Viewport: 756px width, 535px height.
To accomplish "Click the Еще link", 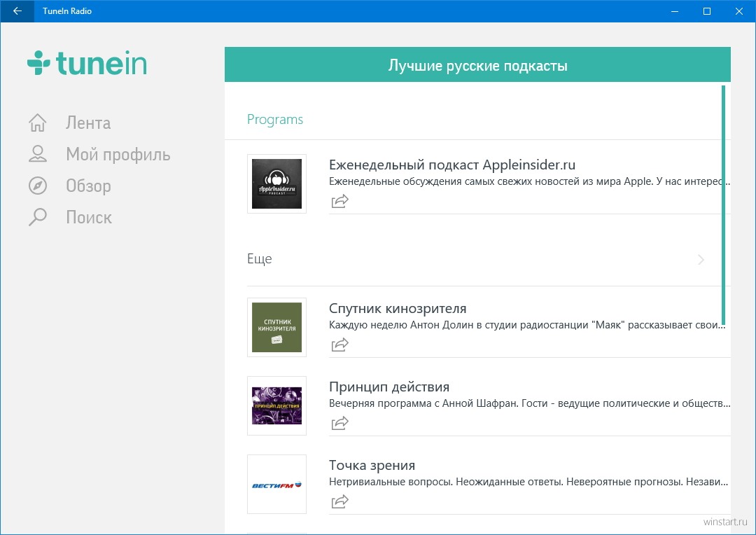I will 260,259.
